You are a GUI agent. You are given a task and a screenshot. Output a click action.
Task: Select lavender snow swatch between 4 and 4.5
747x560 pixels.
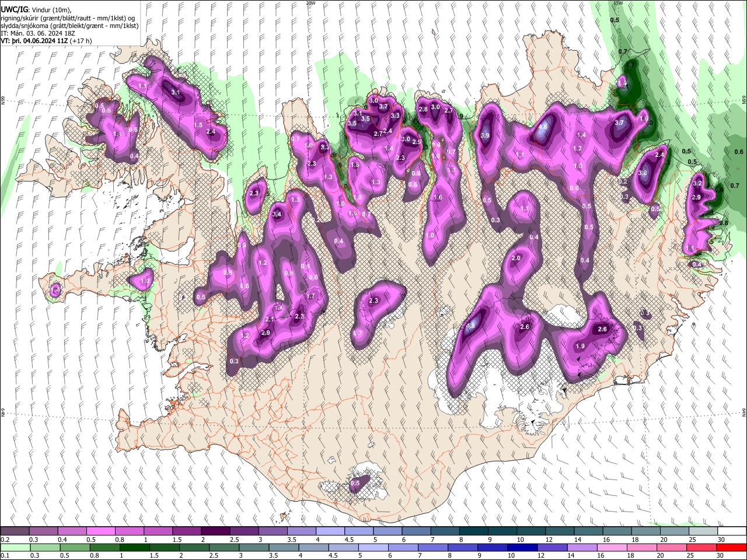[x=329, y=531]
